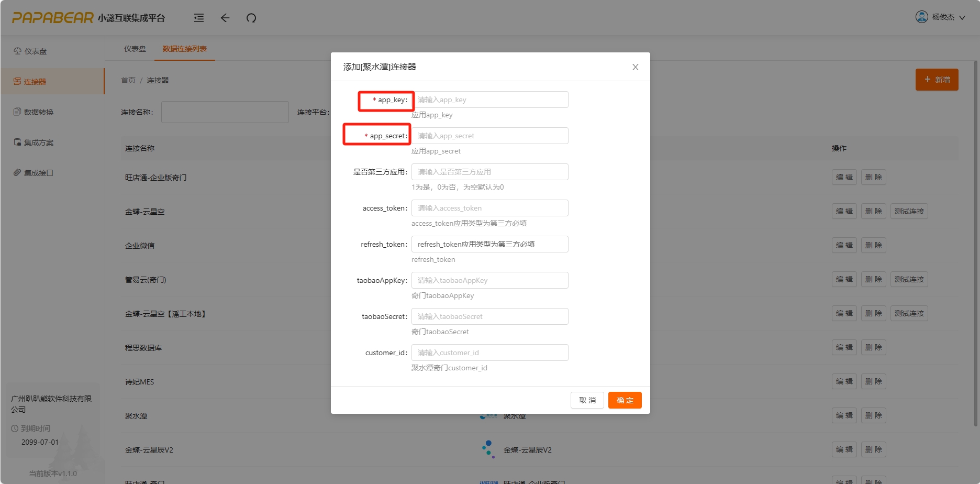Collapse the sidebar menu icon
980x484 pixels.
tap(199, 18)
